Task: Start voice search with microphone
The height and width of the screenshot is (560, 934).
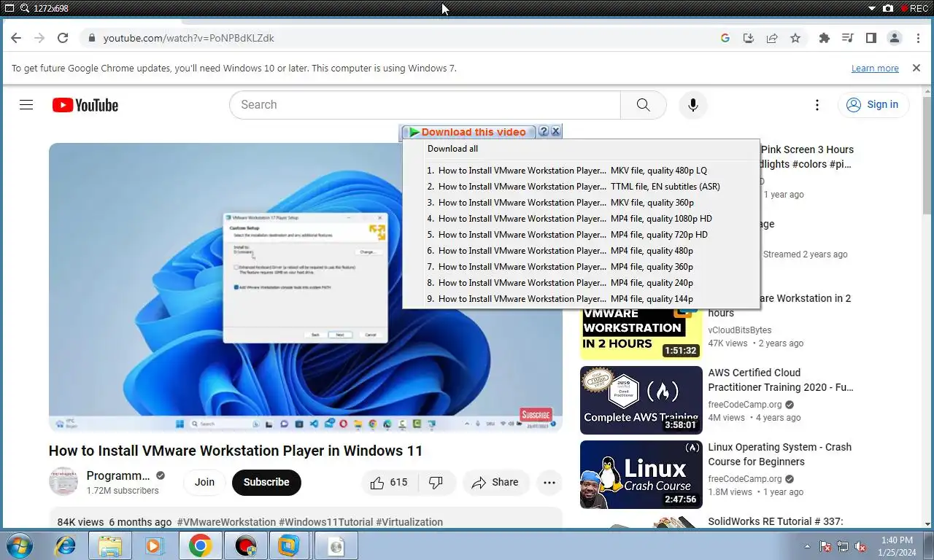Action: (693, 105)
